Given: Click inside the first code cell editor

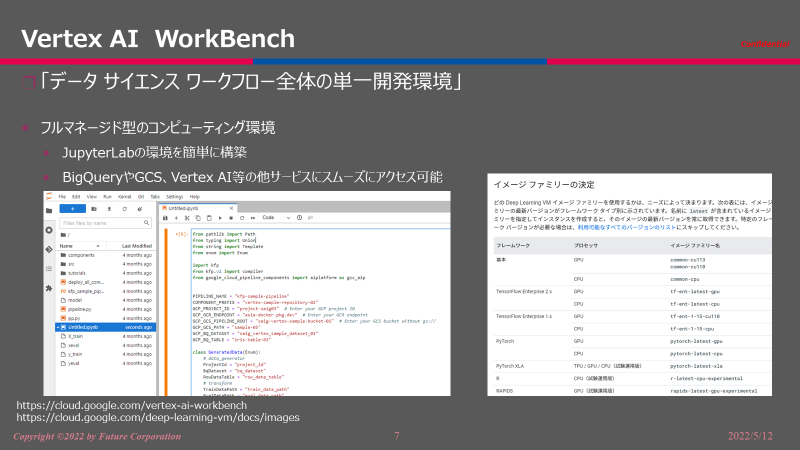Looking at the screenshot, I should click(320, 312).
